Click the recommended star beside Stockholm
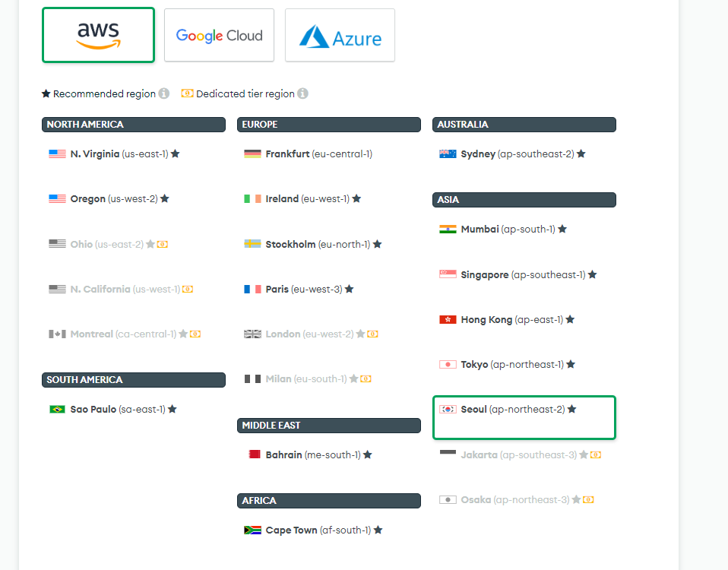 pos(378,244)
